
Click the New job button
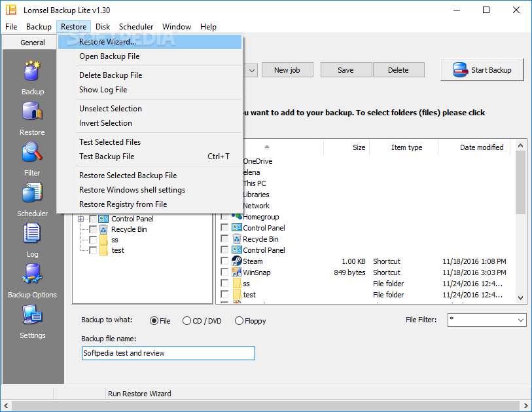click(x=287, y=70)
